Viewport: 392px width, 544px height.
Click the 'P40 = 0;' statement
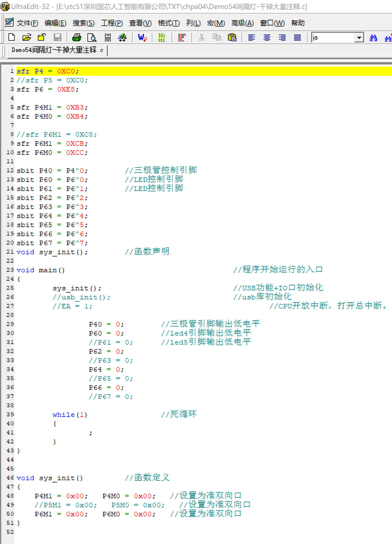coord(106,324)
